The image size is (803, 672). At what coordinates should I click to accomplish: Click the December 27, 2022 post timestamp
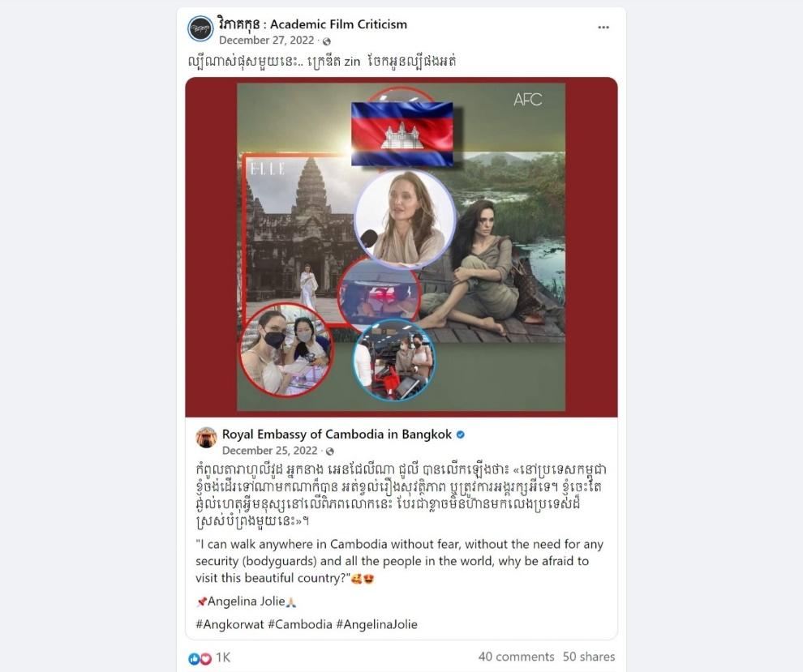266,41
